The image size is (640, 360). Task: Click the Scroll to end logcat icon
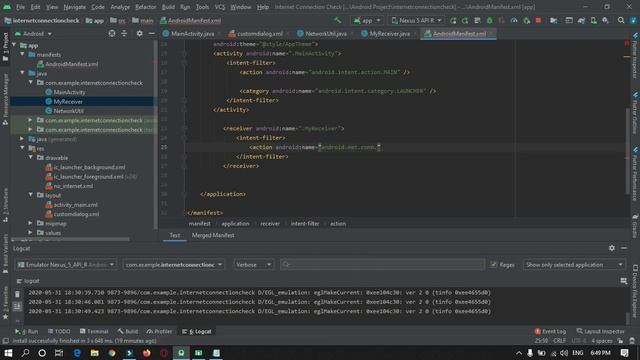17,306
